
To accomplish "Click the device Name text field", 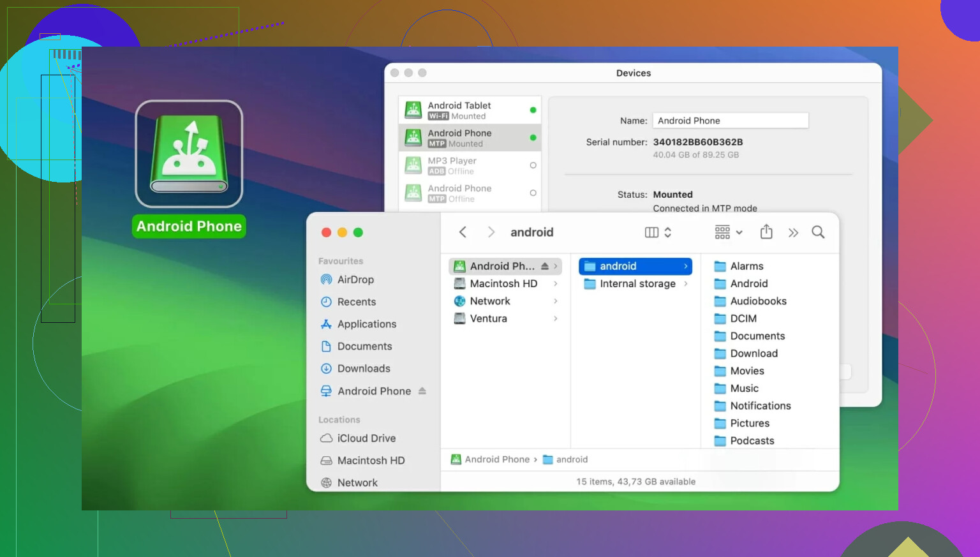I will point(730,121).
